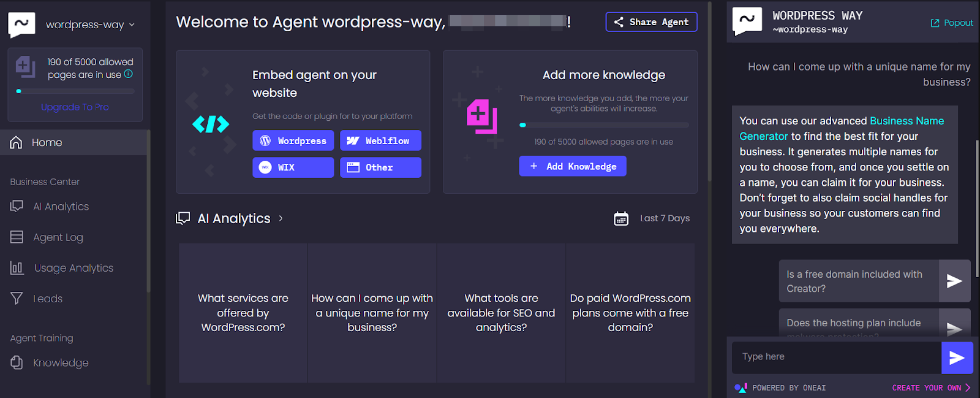Open Usage Analytics in the sidebar

(73, 268)
